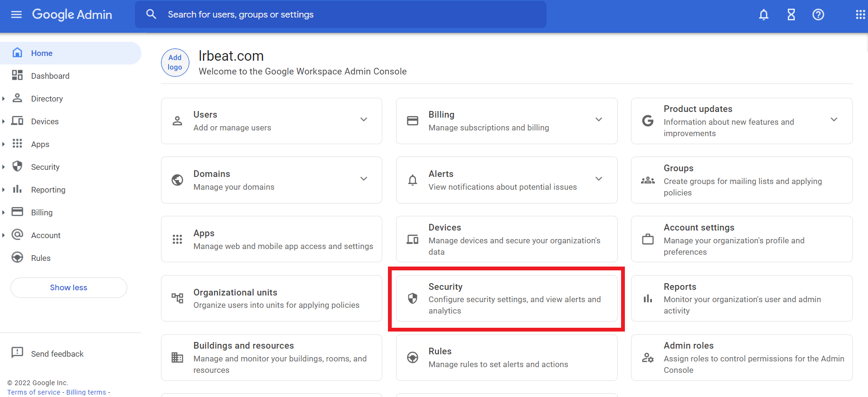Expand the Product updates card chevron
The height and width of the screenshot is (397, 868).
pos(834,120)
